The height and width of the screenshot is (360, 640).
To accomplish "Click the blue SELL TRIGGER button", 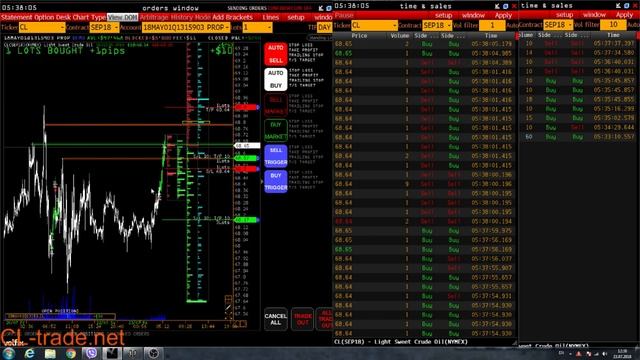I will tap(276, 156).
